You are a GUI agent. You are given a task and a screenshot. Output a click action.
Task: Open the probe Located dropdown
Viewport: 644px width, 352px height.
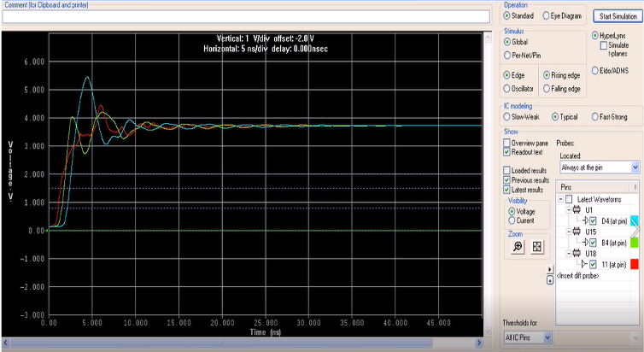(x=635, y=167)
